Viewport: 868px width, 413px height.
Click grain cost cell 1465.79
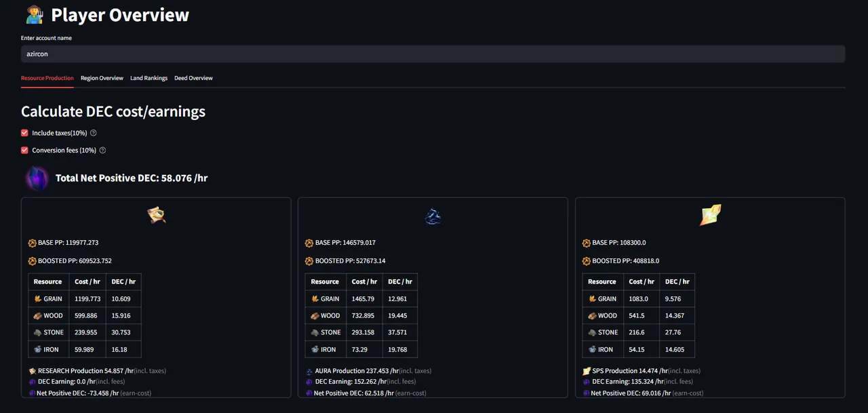(x=365, y=298)
